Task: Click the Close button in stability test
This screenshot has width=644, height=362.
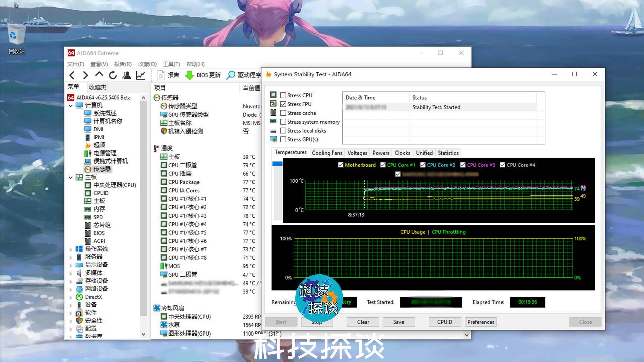Action: click(585, 322)
